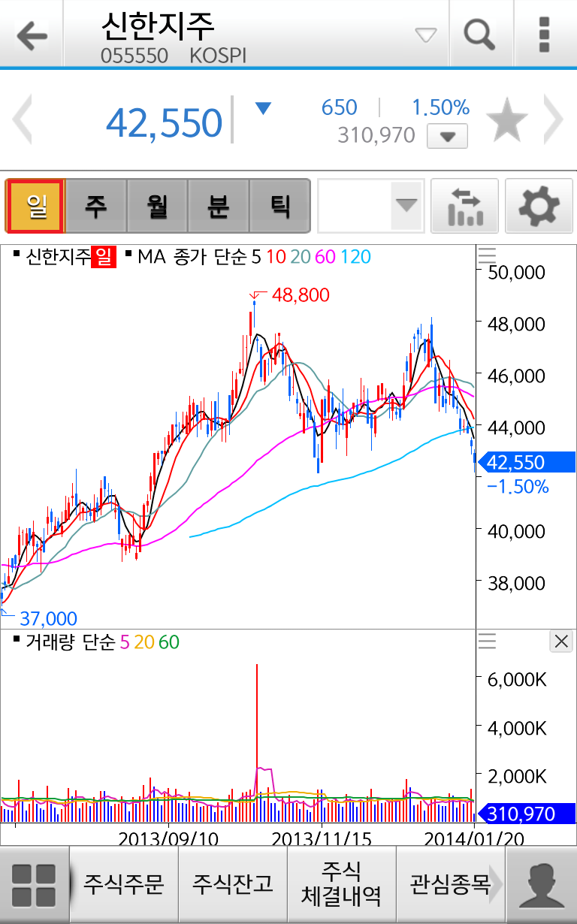
Task: Select the cyan MA 120 legend label
Action: coord(355,257)
